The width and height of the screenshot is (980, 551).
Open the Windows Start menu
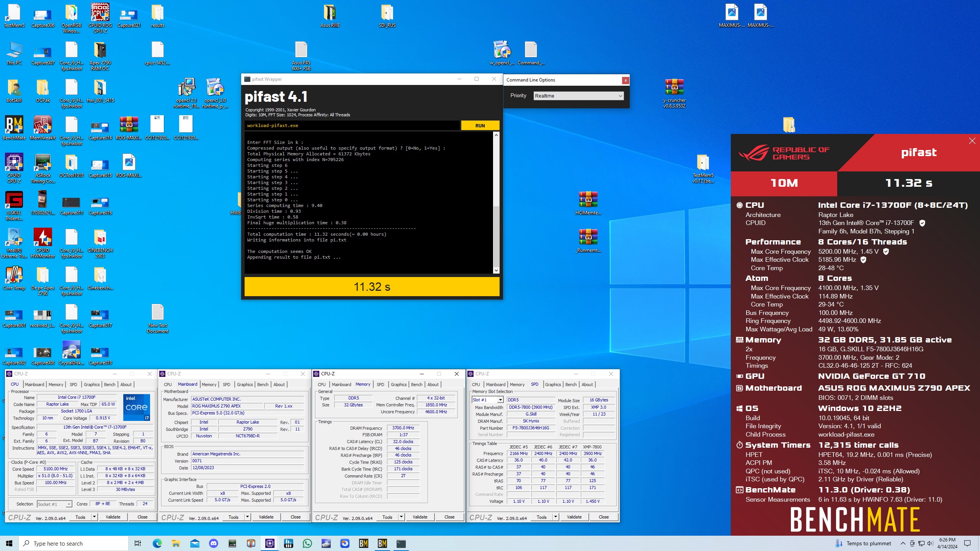pos(9,543)
